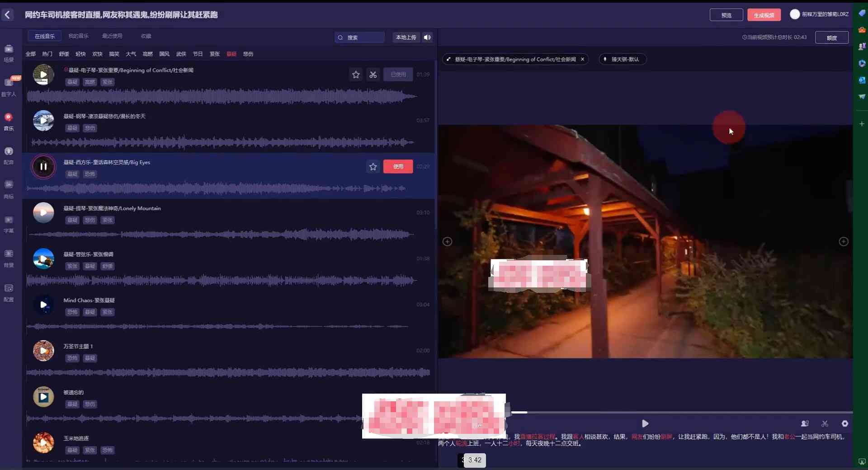Click the scissors icon under video preview
The image size is (868, 470).
click(x=825, y=423)
